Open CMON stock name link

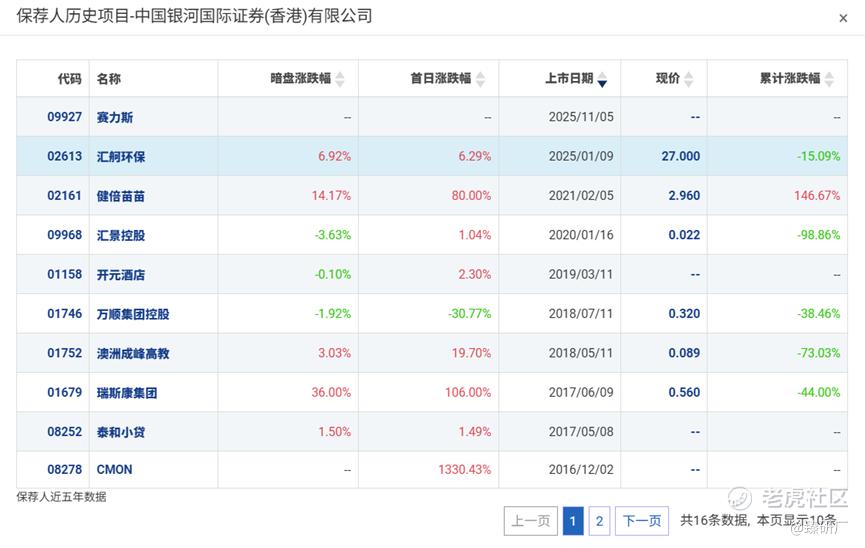point(114,470)
